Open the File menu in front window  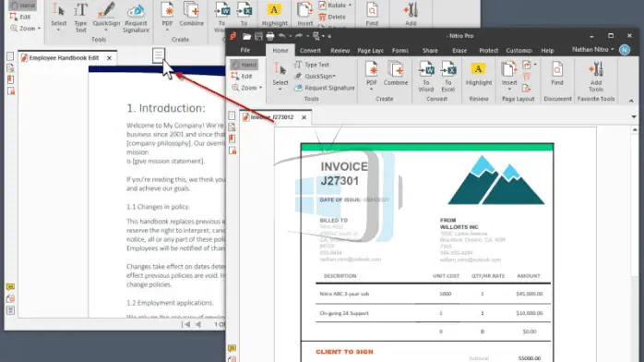[x=245, y=50]
